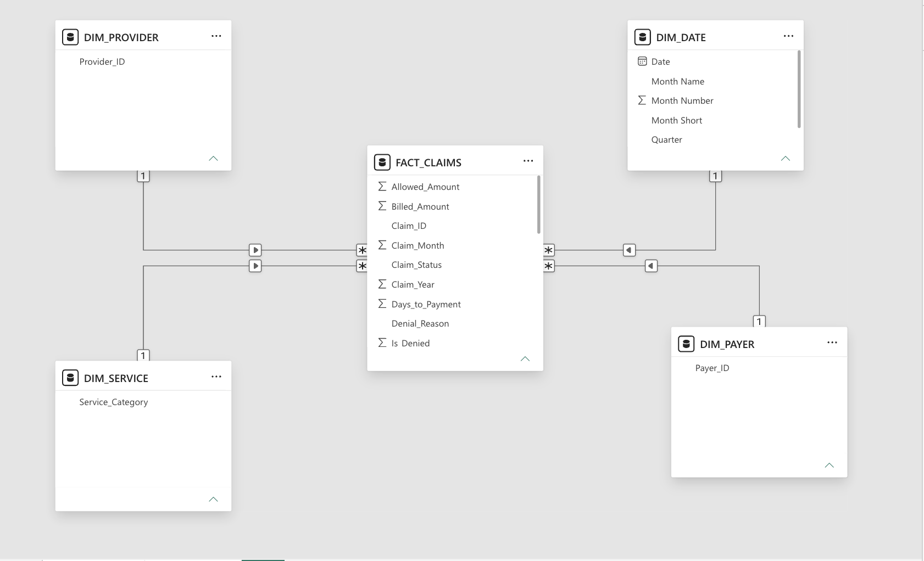Select filter direction arrow on DIM_DATE relationship
Image resolution: width=924 pixels, height=561 pixels.
(x=630, y=250)
